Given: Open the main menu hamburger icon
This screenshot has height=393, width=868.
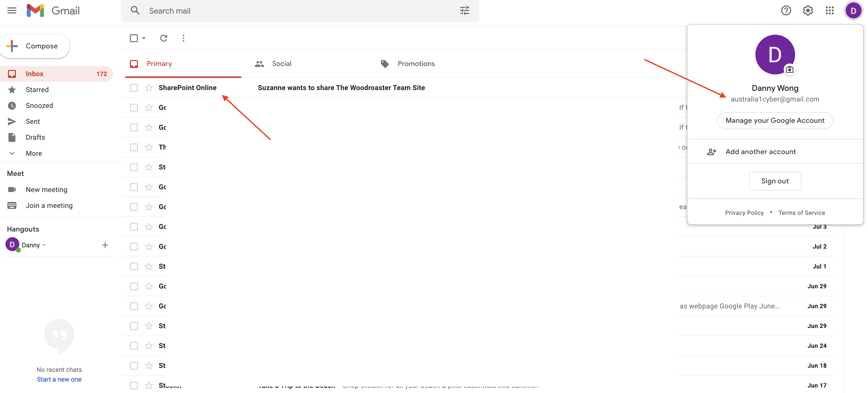Looking at the screenshot, I should (x=12, y=10).
